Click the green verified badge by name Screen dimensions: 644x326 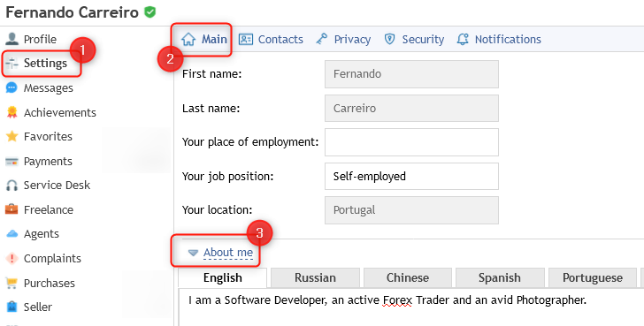pyautogui.click(x=149, y=12)
